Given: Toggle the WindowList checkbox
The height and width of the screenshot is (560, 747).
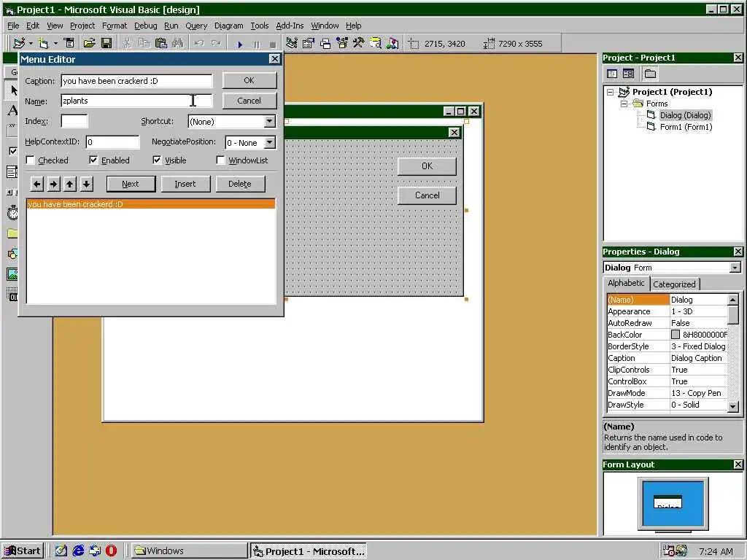Looking at the screenshot, I should (220, 160).
